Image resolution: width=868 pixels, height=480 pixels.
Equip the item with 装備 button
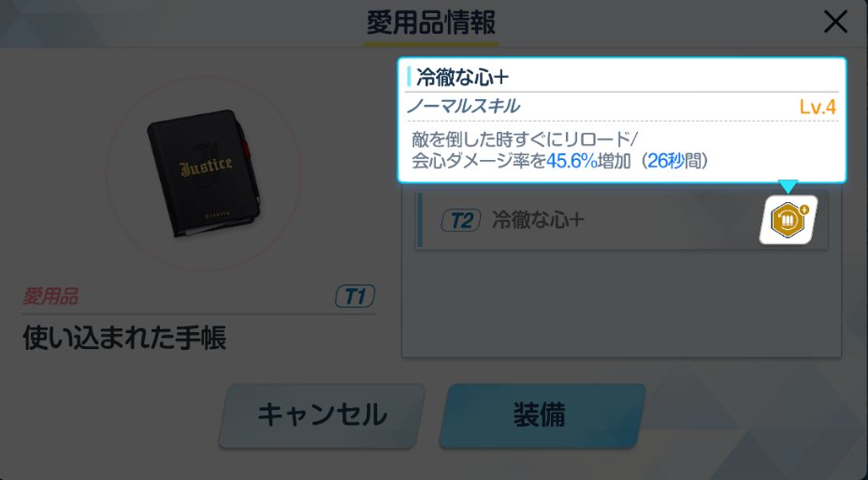coord(542,415)
